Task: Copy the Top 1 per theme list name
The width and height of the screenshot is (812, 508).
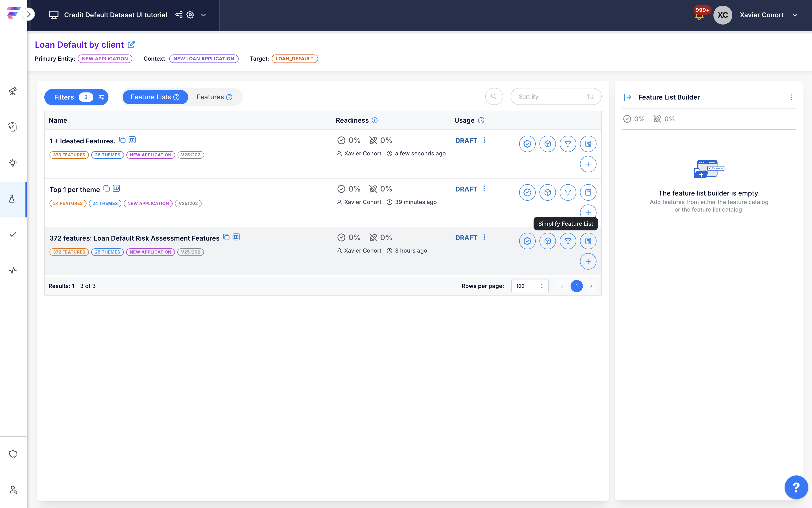Action: point(107,188)
